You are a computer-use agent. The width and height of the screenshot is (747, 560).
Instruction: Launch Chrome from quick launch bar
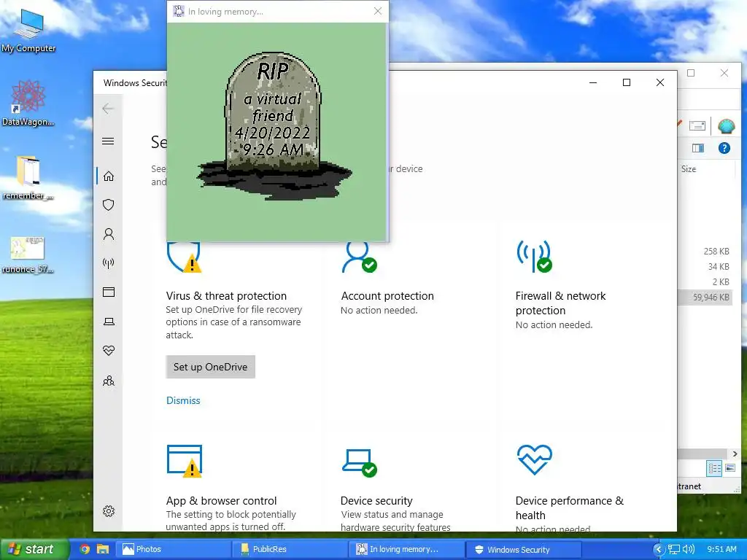click(85, 549)
